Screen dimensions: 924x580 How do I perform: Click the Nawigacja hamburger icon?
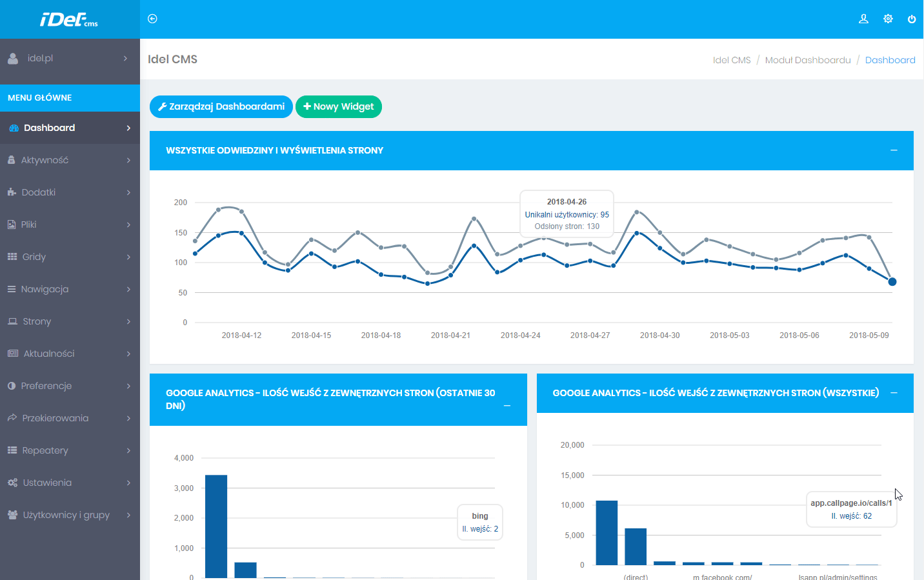[x=12, y=288]
